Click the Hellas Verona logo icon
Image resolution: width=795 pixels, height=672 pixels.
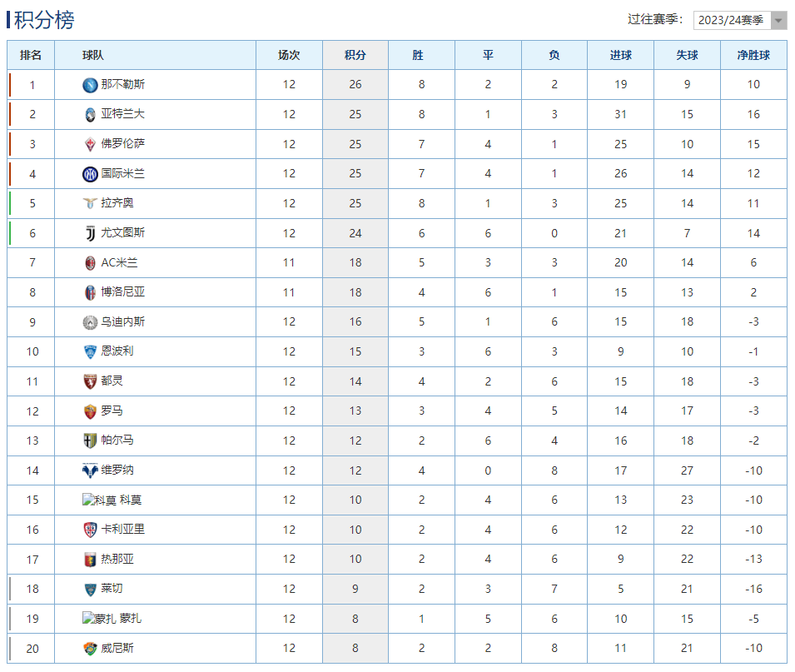90,470
